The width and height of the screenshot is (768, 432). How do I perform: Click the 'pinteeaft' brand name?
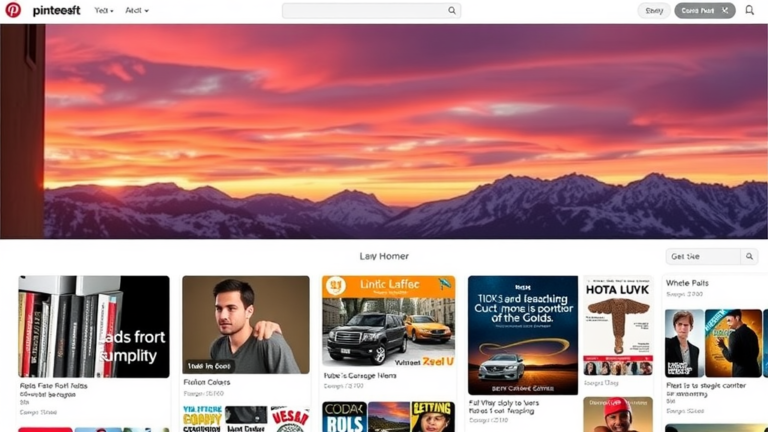point(56,11)
